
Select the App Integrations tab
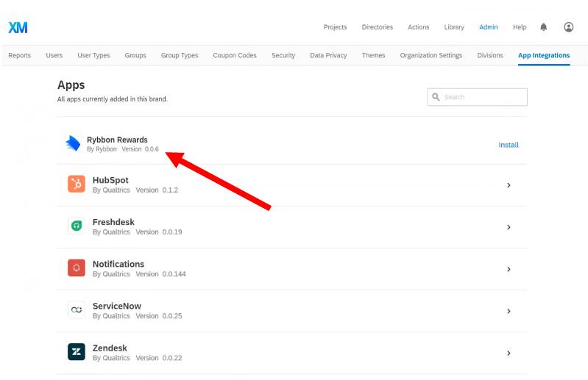pyautogui.click(x=544, y=55)
